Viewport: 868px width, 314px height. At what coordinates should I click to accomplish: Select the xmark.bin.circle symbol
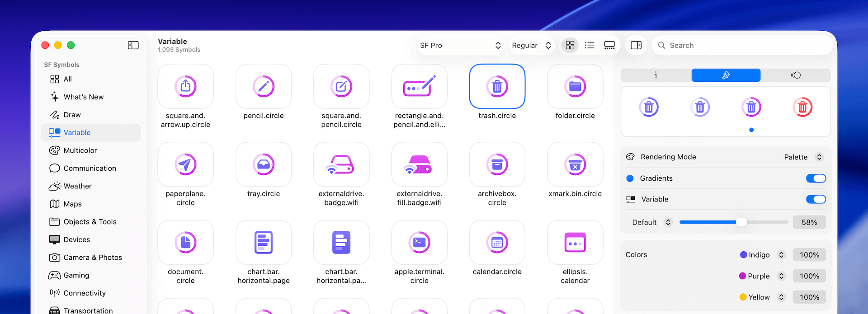click(x=575, y=165)
